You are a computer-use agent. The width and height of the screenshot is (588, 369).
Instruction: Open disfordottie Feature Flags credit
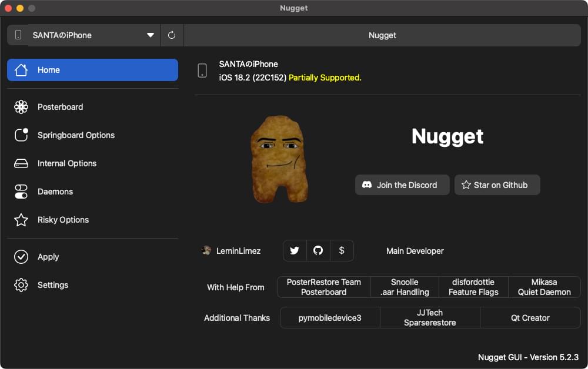point(473,287)
